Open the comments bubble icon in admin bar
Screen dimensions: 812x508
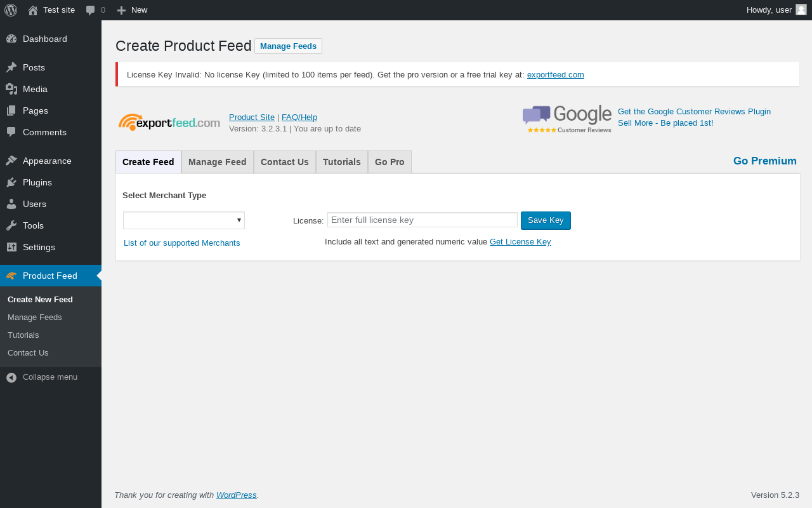[x=91, y=10]
